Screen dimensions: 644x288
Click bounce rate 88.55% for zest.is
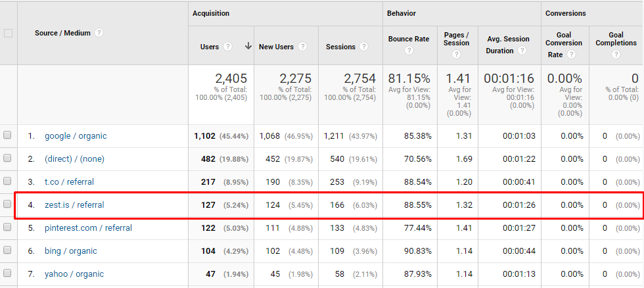418,205
